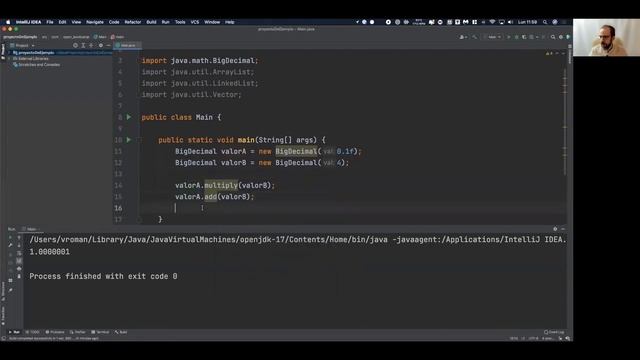Select Main tab in Run panel
The image size is (640, 360).
point(31,229)
